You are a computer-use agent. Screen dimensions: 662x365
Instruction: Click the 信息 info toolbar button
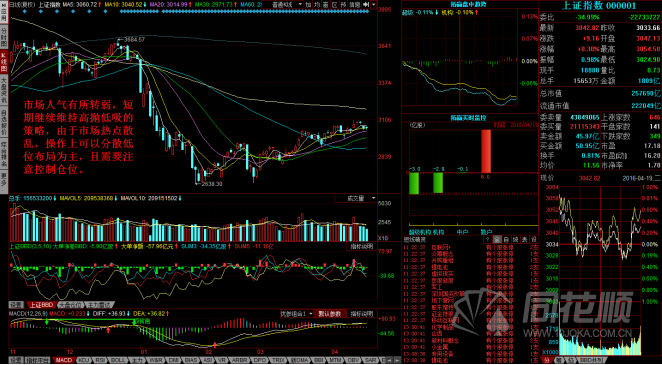[x=355, y=4]
